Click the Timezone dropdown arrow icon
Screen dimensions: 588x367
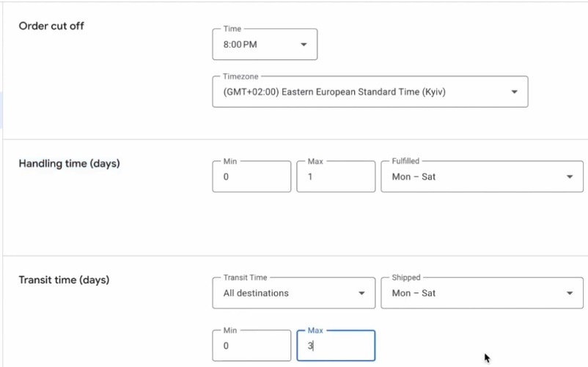pyautogui.click(x=514, y=92)
